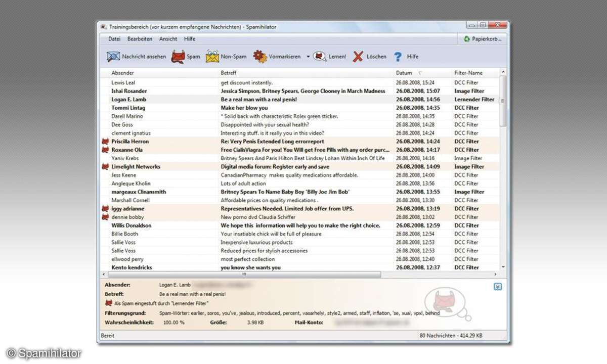Click the "3.98 KB" Größe value
The height and width of the screenshot is (364, 607).
255,322
